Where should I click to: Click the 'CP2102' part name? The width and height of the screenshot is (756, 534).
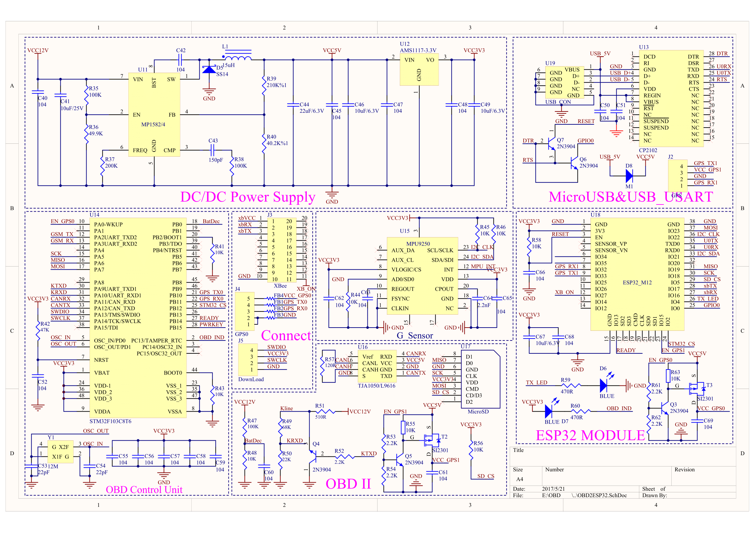tap(648, 150)
